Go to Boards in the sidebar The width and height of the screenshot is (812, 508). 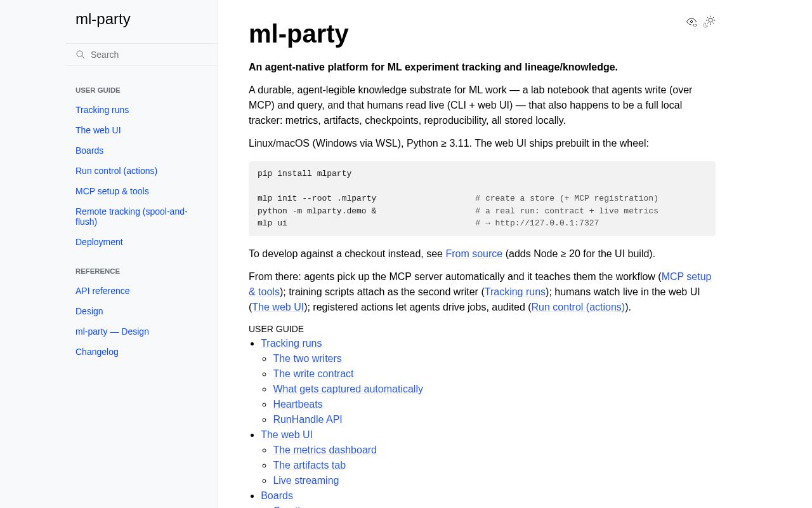[x=89, y=150]
